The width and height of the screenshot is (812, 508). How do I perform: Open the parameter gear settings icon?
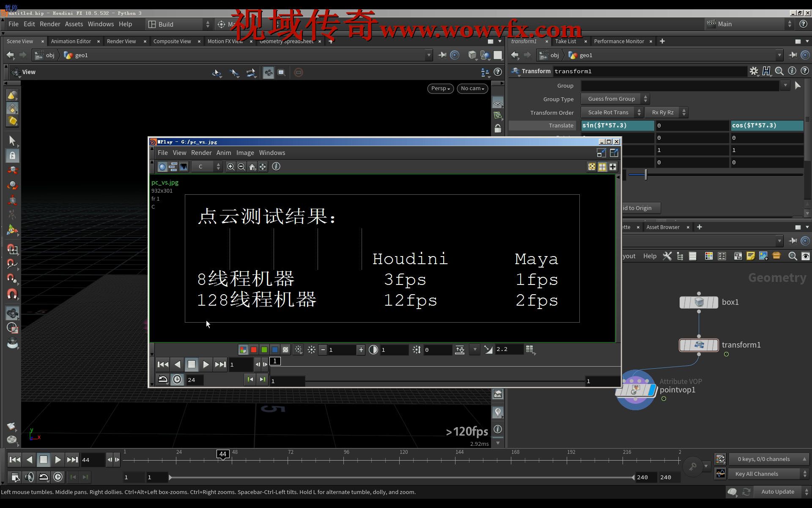(754, 71)
